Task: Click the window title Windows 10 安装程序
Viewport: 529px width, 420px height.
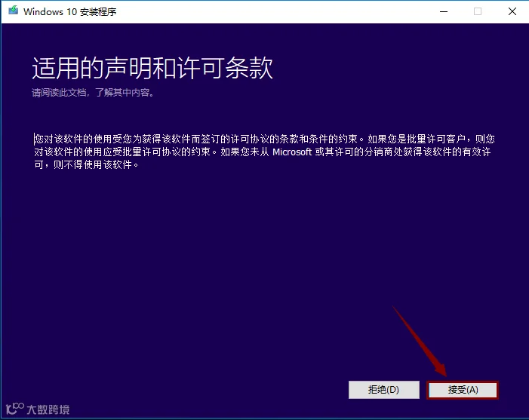Action: [70, 12]
